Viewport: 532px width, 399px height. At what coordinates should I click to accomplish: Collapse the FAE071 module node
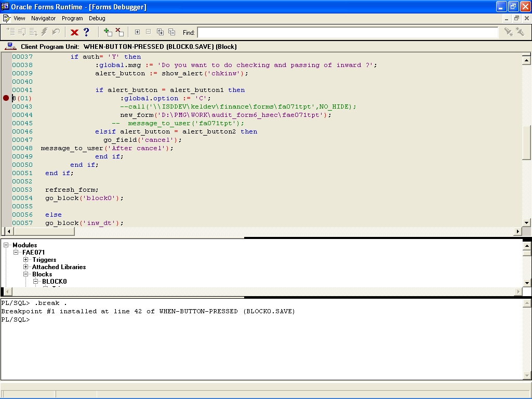[x=16, y=252]
